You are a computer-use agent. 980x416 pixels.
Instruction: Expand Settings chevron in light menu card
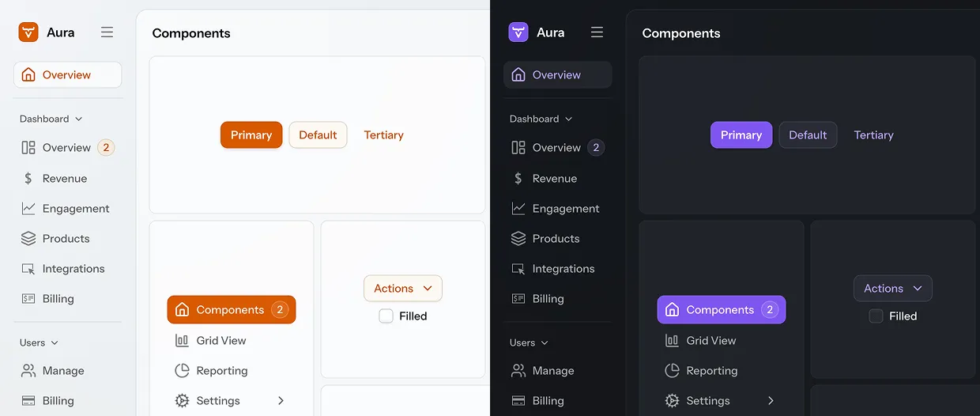click(x=281, y=401)
